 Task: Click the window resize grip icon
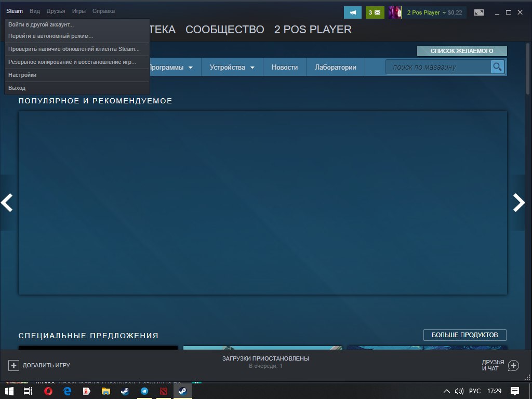point(527,377)
